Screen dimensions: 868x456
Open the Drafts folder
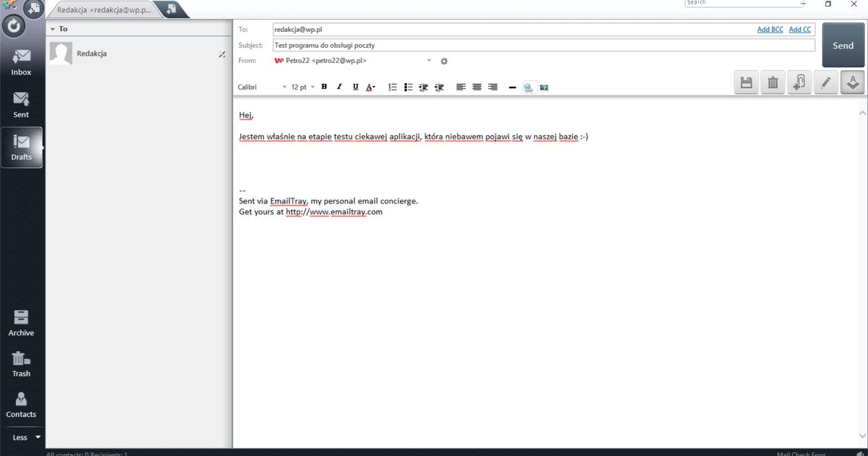(22, 148)
